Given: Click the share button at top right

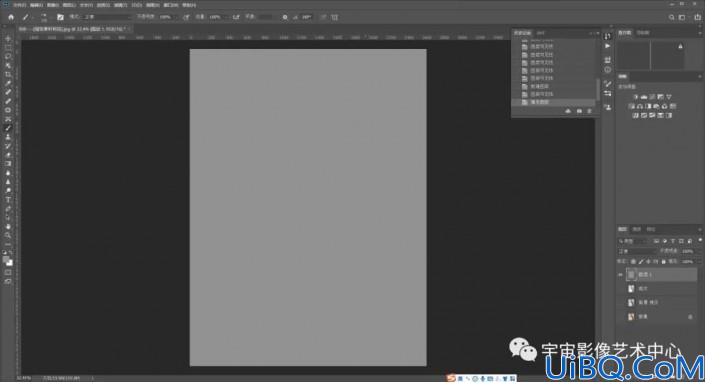Looking at the screenshot, I should (698, 17).
